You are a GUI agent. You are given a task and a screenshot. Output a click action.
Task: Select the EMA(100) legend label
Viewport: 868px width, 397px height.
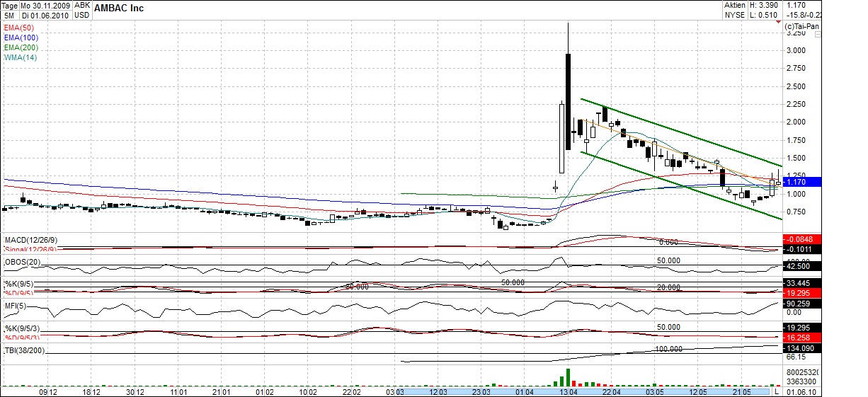[20, 36]
